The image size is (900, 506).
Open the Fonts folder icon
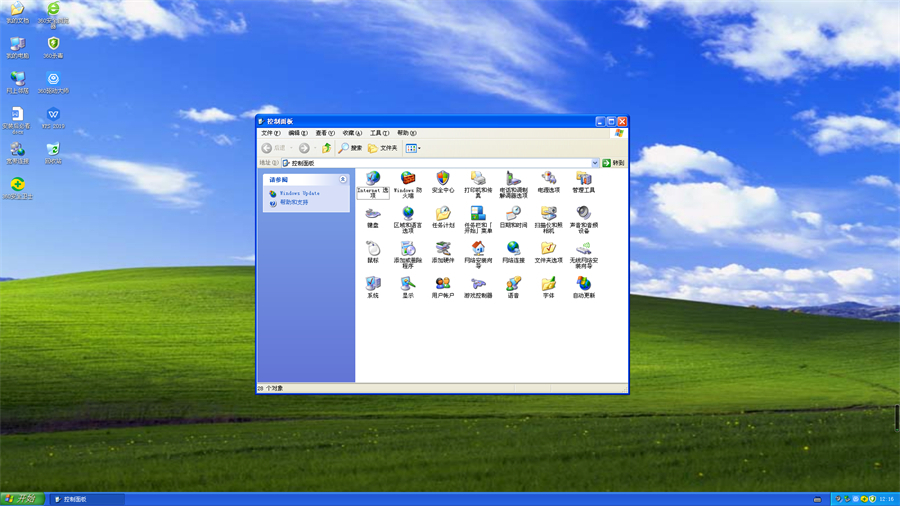tap(548, 287)
